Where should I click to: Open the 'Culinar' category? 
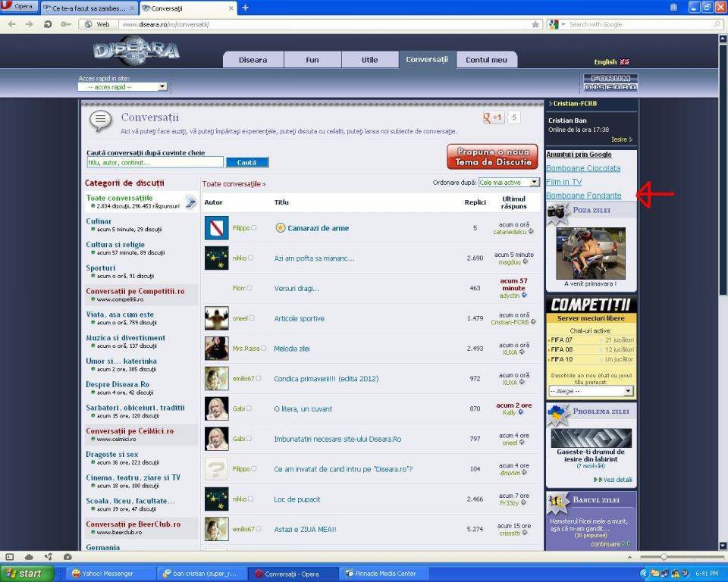[99, 221]
